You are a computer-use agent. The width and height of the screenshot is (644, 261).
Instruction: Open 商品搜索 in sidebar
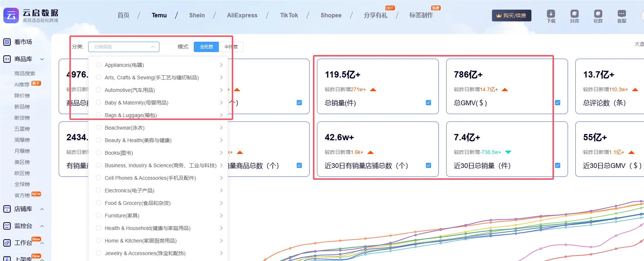coord(25,73)
